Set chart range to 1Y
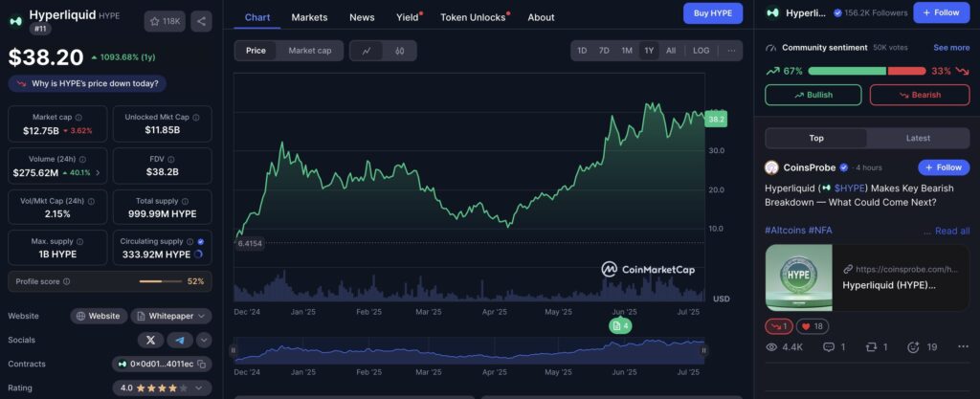The image size is (980, 399). (x=649, y=51)
